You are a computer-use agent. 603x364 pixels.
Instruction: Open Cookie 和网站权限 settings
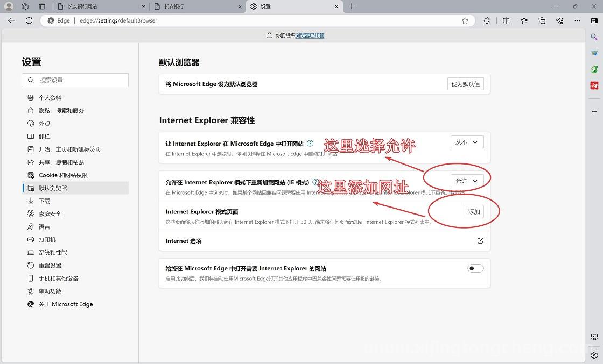point(75,175)
